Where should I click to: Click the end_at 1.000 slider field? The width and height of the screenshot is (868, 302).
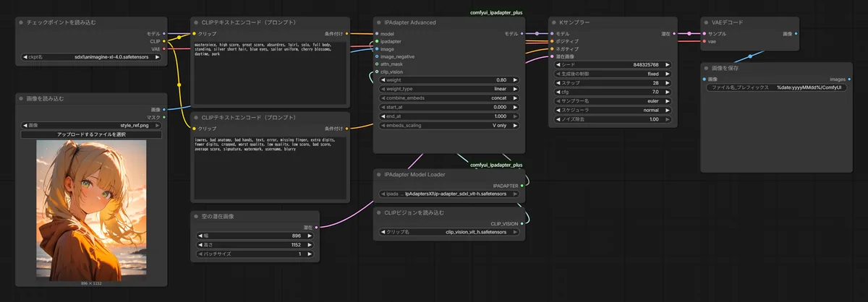[x=449, y=116]
